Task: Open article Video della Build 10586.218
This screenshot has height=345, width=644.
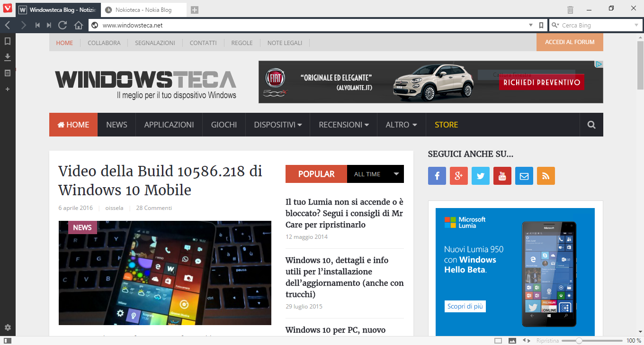Action: tap(161, 181)
